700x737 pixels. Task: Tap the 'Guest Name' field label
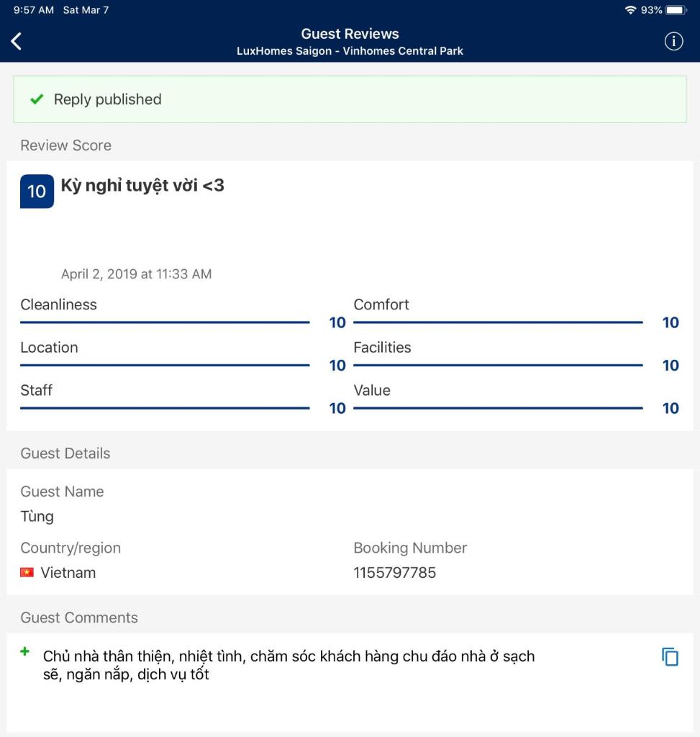coord(62,491)
